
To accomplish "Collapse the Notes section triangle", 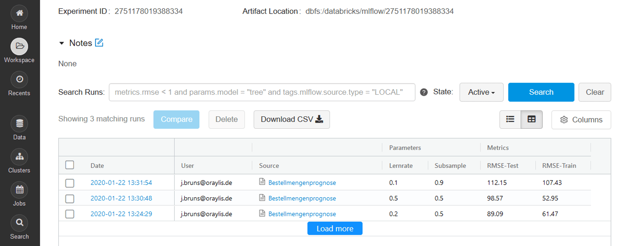I will (61, 43).
